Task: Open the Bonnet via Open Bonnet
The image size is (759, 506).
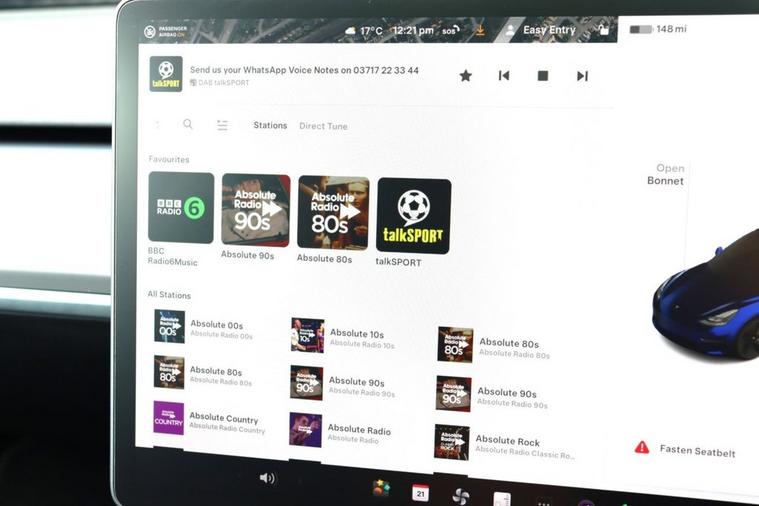Action: pyautogui.click(x=666, y=174)
